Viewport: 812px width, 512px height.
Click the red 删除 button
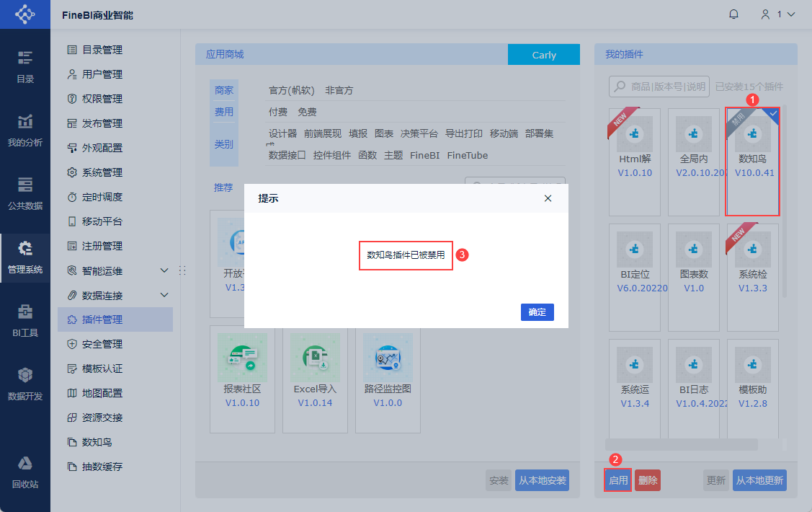(647, 480)
